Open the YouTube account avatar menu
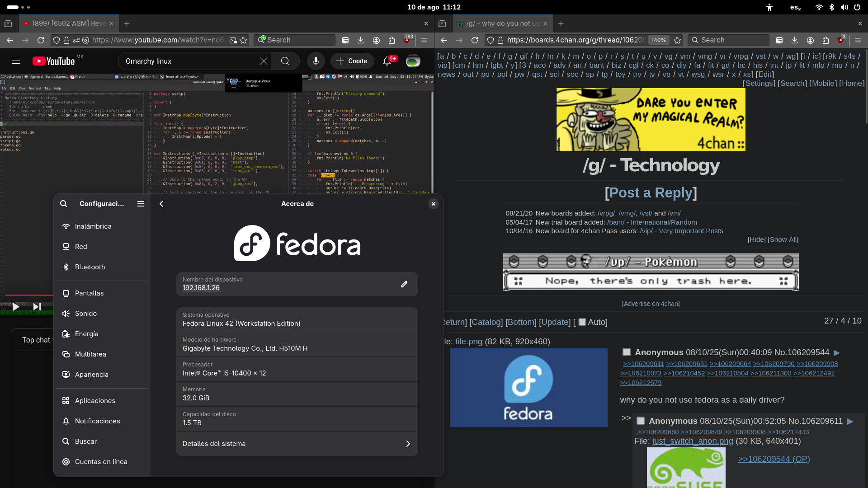The image size is (868, 488). coord(413,61)
